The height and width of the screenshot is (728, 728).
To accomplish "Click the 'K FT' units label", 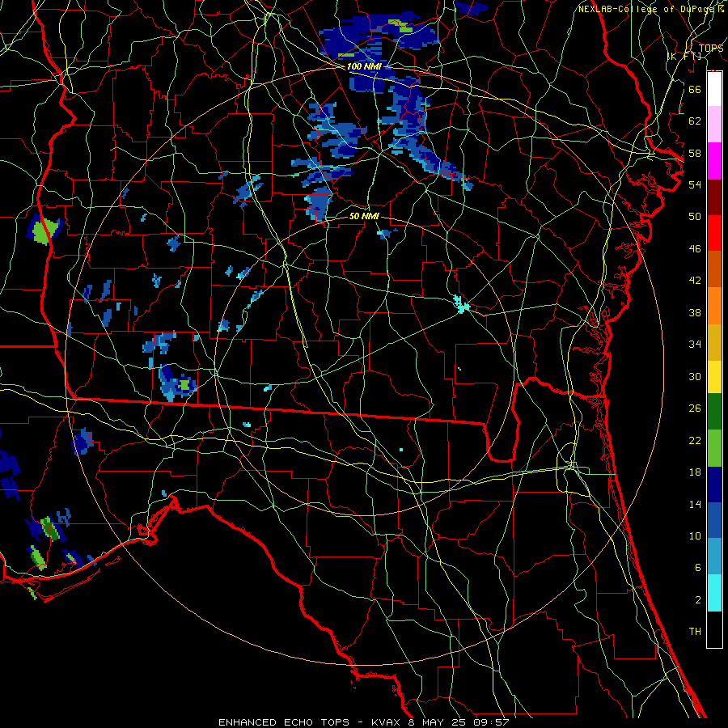I will click(684, 56).
